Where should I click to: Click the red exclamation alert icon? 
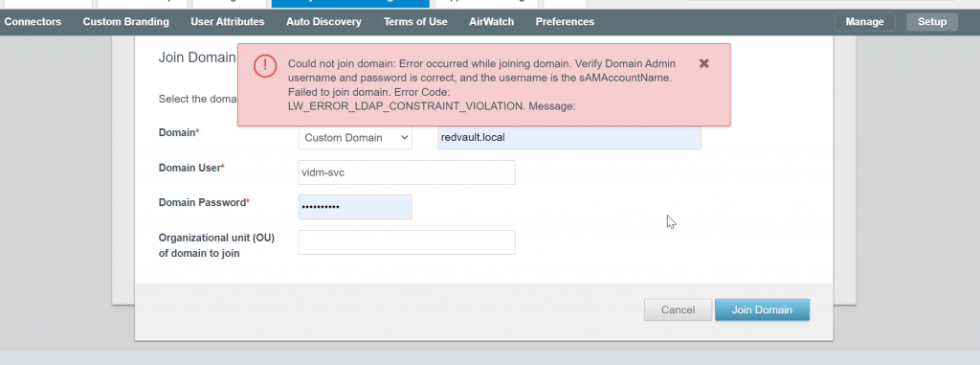pos(265,65)
